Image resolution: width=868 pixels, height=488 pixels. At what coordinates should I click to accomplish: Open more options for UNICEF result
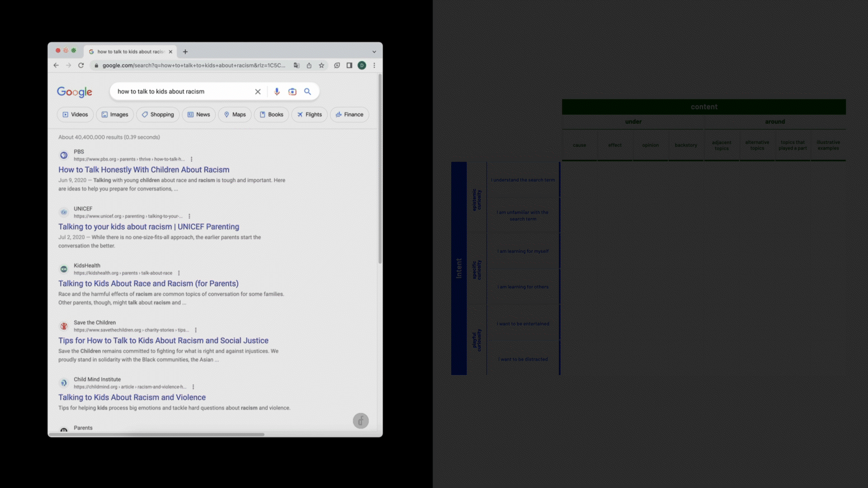(x=189, y=216)
